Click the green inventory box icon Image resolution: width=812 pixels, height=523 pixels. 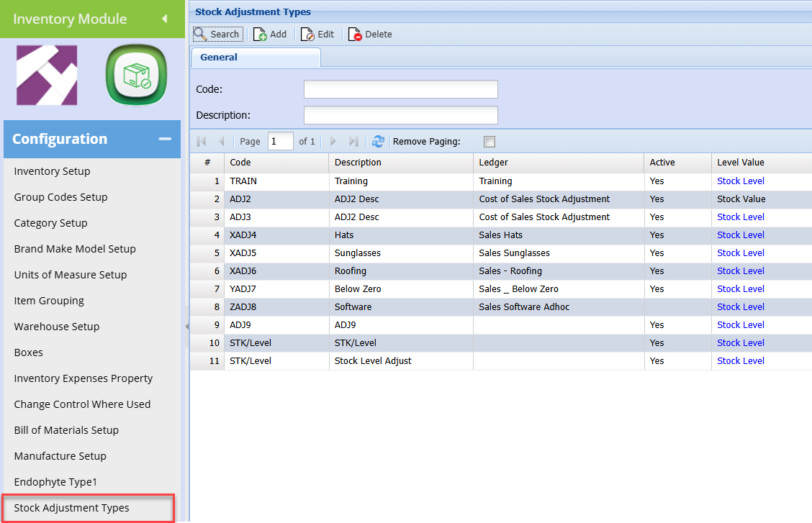click(x=136, y=75)
